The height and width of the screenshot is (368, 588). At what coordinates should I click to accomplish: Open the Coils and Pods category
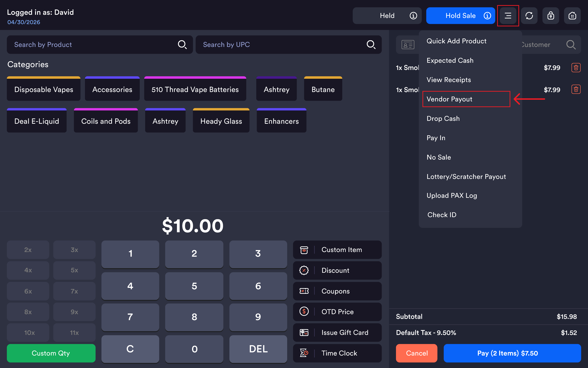(x=106, y=121)
